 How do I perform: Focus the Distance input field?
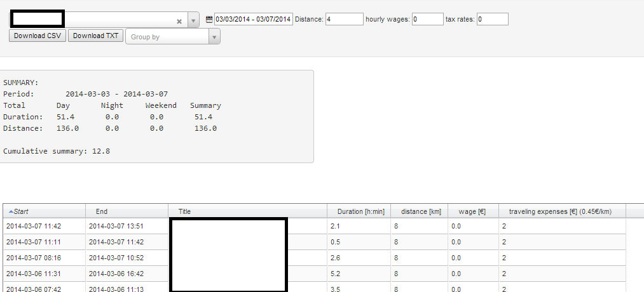[345, 19]
